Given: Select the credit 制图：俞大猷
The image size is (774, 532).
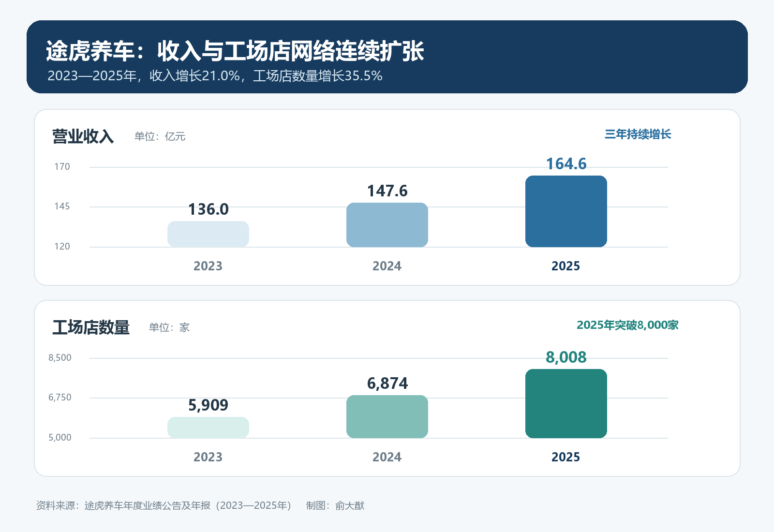Looking at the screenshot, I should 335,505.
